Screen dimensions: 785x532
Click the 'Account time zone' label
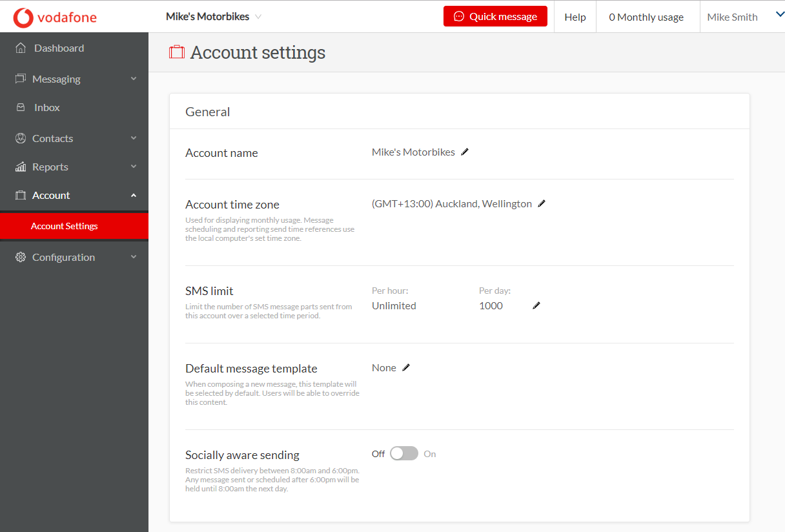232,205
